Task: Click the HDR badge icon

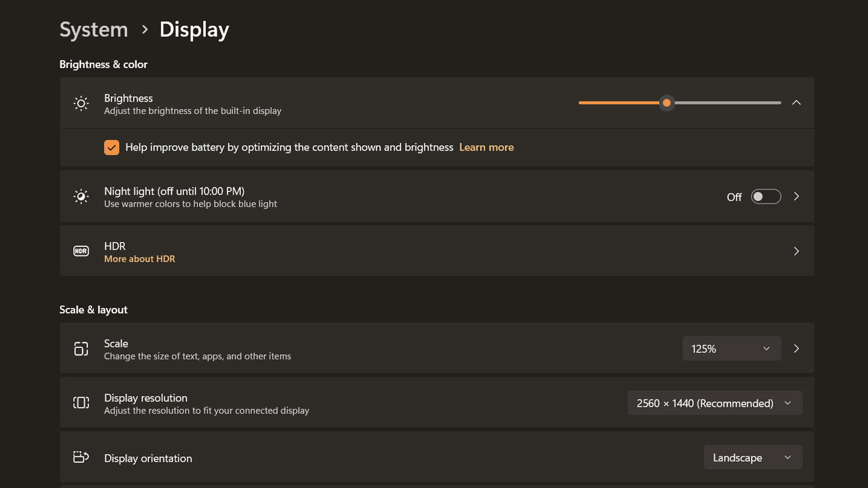Action: tap(81, 251)
